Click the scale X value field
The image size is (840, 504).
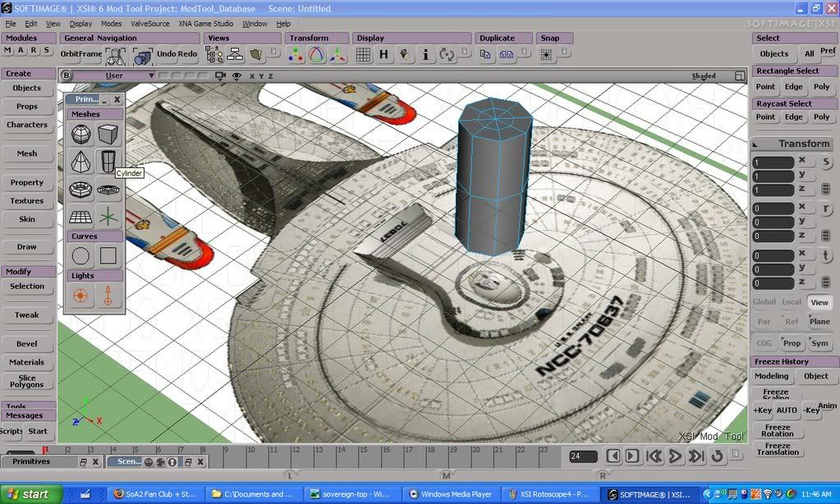(773, 163)
